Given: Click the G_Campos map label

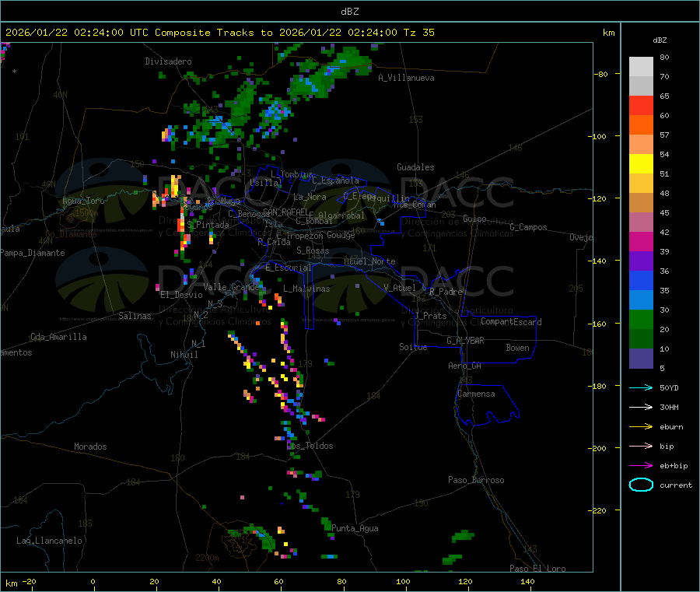Looking at the screenshot, I should [x=529, y=227].
